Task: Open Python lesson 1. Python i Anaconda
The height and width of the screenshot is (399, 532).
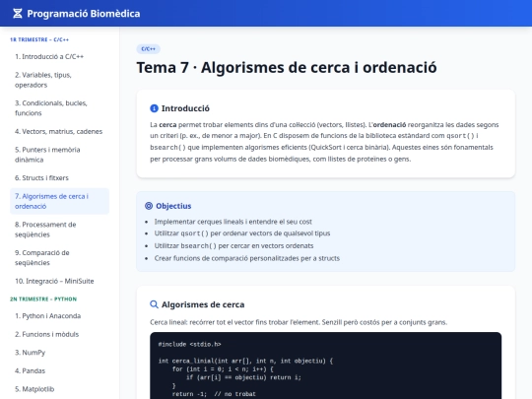Action: [x=60, y=316]
